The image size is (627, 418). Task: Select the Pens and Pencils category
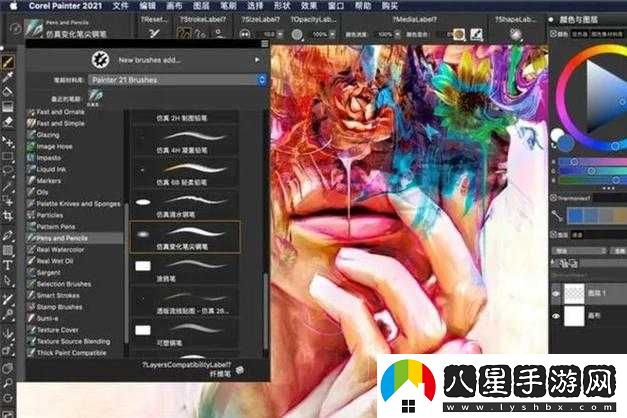point(74,238)
